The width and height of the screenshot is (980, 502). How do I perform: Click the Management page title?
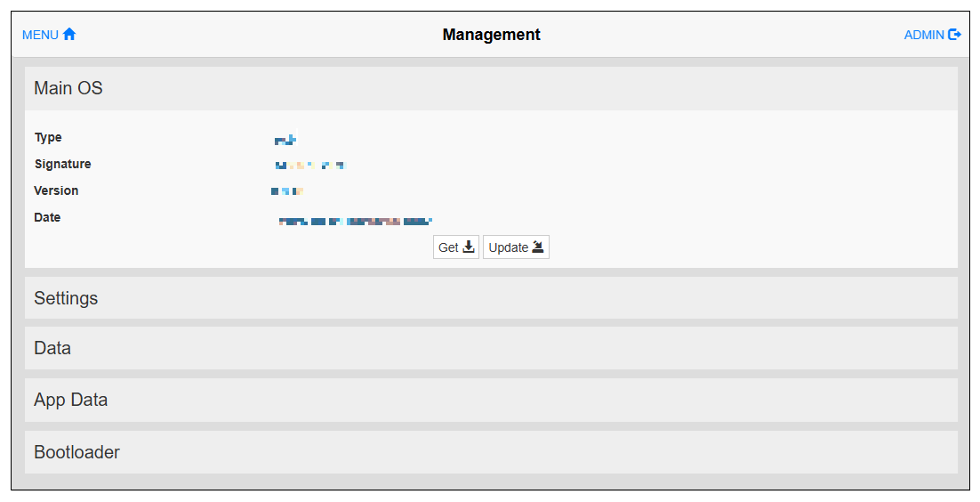[491, 35]
